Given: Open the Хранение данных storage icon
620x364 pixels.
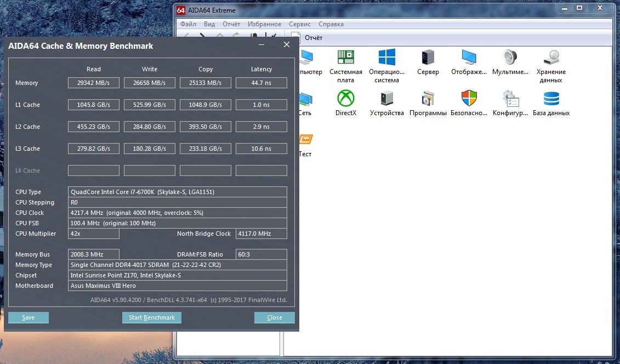Looking at the screenshot, I should tap(551, 58).
